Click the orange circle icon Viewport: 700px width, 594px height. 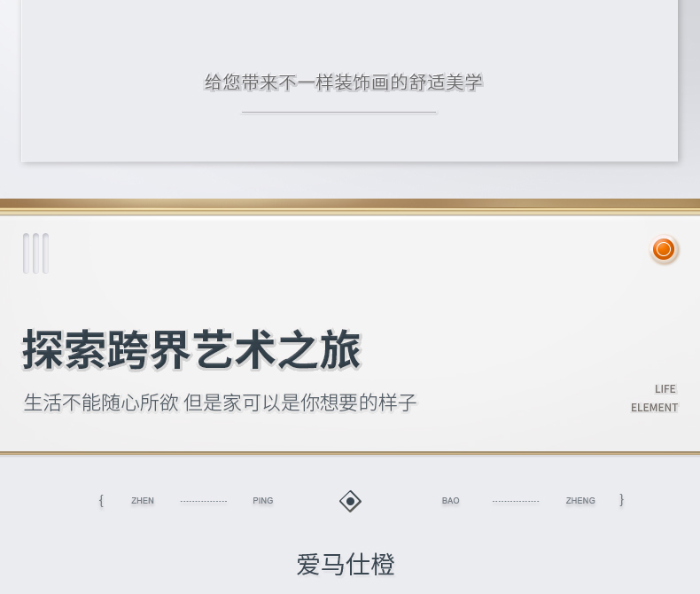click(x=664, y=249)
